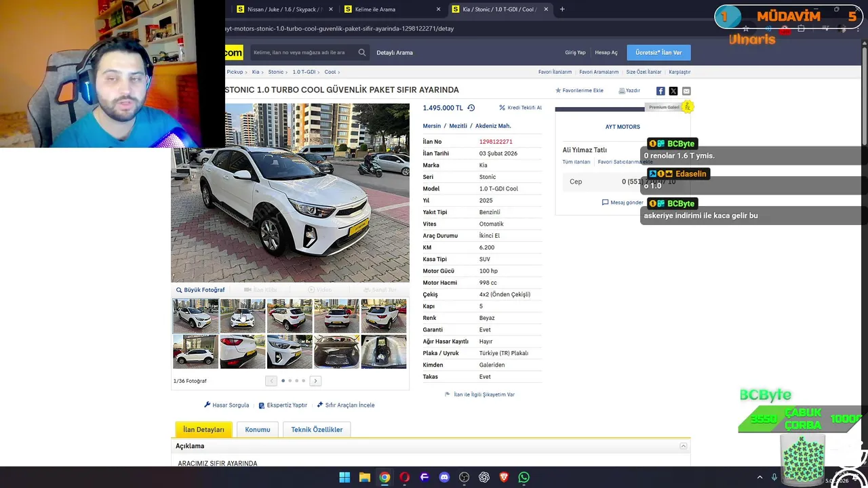This screenshot has height=488, width=868.
Task: Click Giriş Yap link
Action: tap(575, 52)
